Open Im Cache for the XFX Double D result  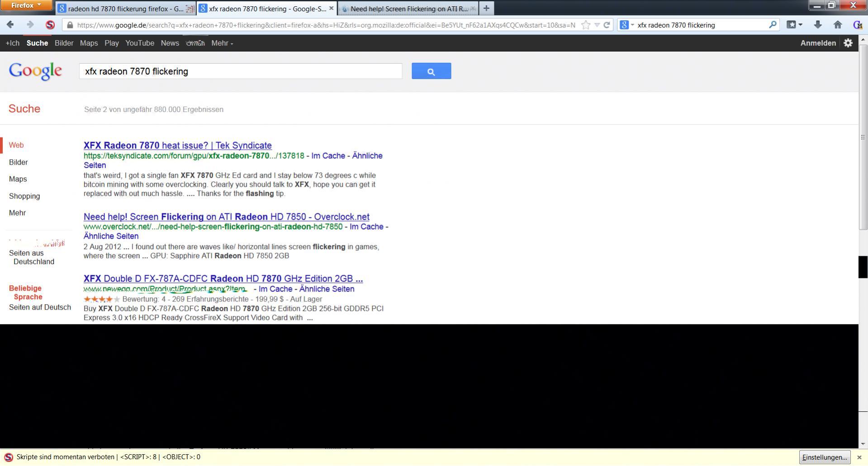275,289
